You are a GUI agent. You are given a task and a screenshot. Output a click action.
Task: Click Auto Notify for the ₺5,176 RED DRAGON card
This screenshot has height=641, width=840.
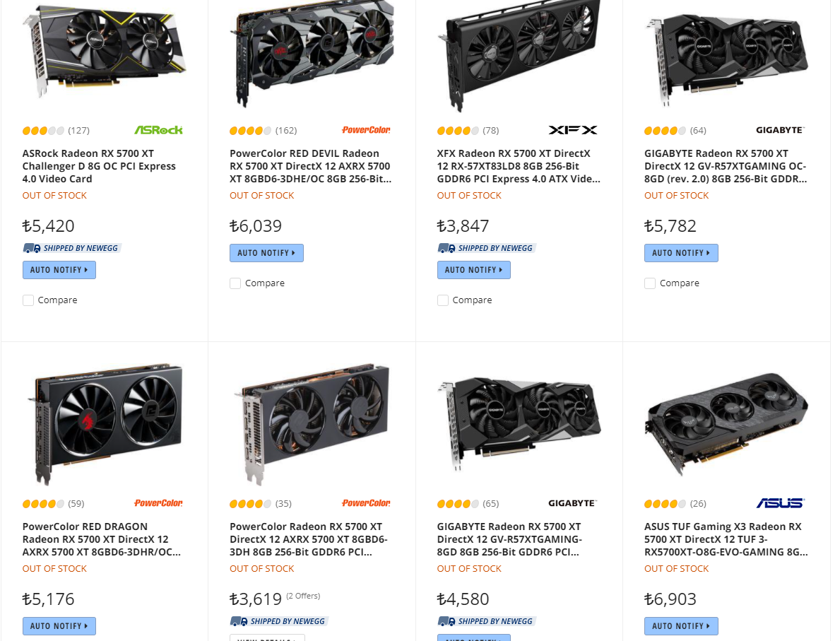pyautogui.click(x=59, y=626)
